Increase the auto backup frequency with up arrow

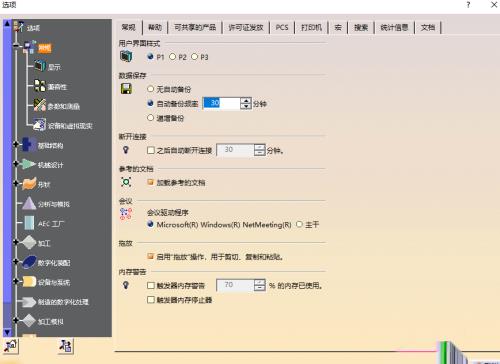coord(246,100)
